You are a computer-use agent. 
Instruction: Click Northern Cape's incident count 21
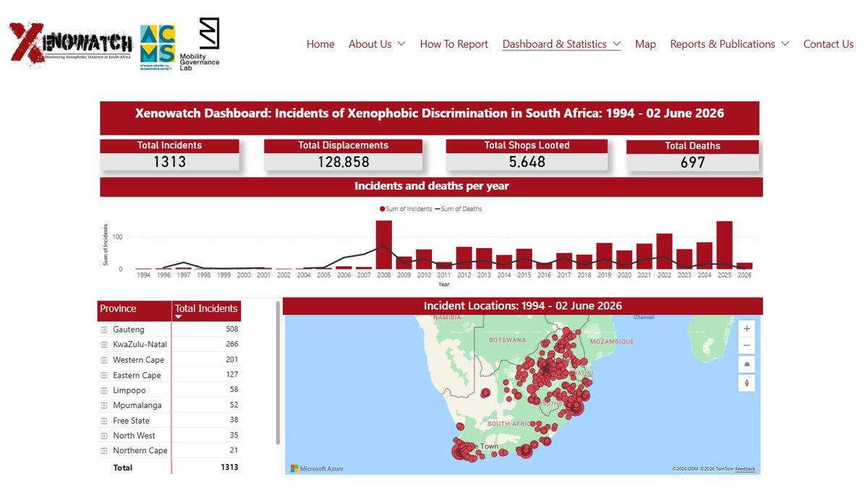[x=234, y=451]
